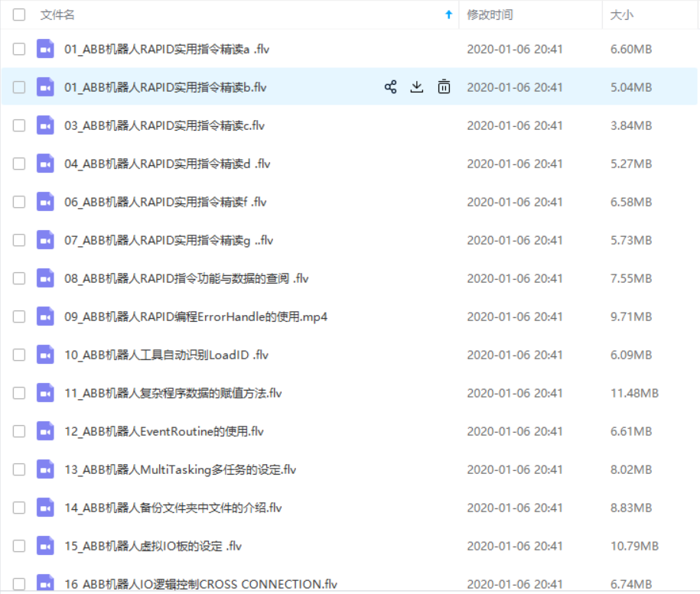Sort files by the 修改时间 column
Image resolution: width=700 pixels, height=594 pixels.
(488, 14)
